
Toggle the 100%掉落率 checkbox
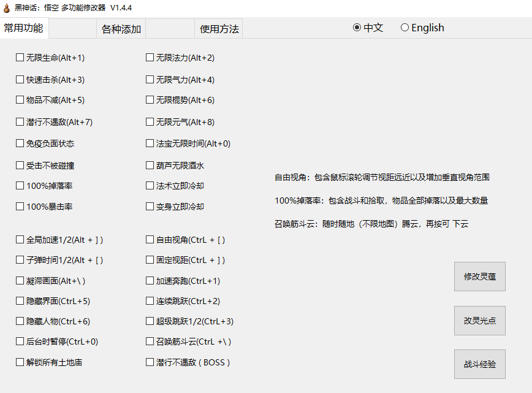pos(20,186)
